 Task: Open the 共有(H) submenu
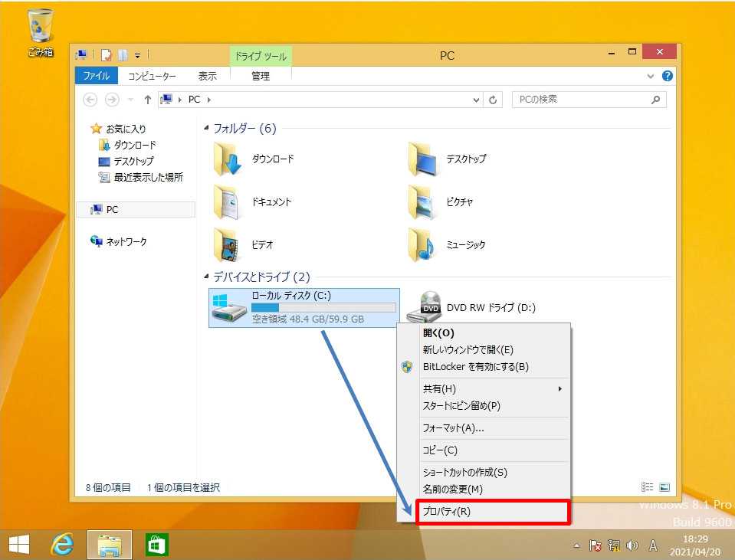484,388
